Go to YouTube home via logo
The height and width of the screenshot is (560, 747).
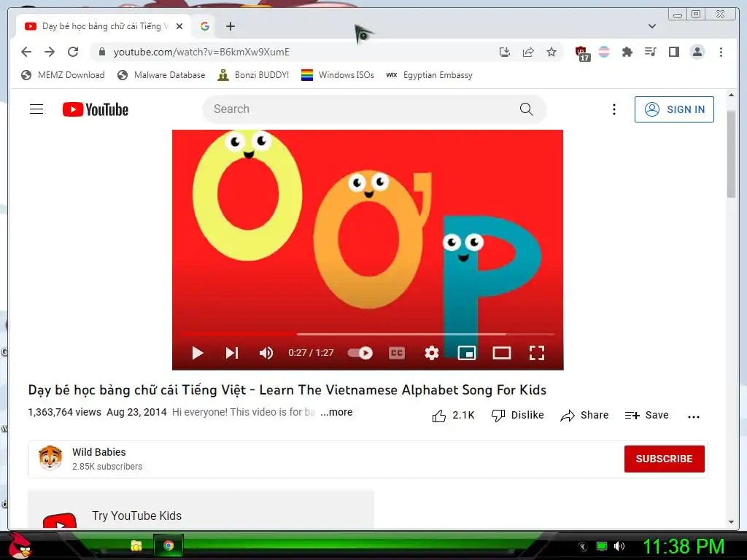pyautogui.click(x=96, y=109)
